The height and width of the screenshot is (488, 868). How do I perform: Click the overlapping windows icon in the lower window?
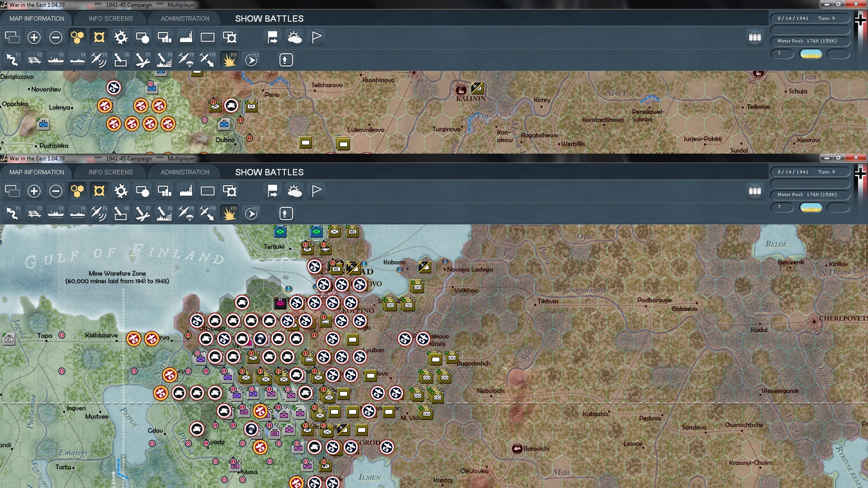12,191
